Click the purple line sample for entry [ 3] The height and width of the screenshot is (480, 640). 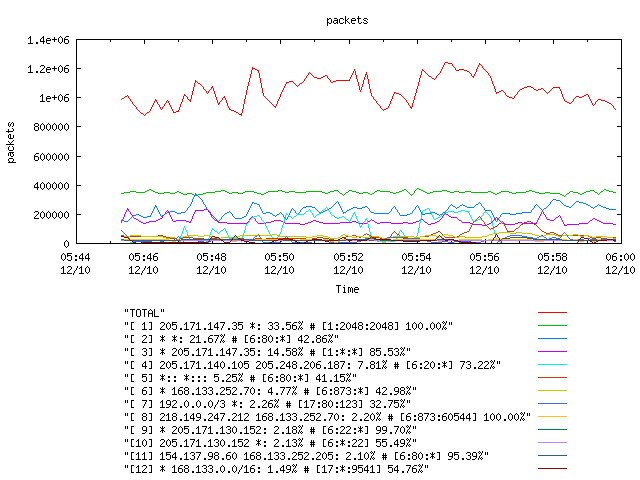point(552,351)
